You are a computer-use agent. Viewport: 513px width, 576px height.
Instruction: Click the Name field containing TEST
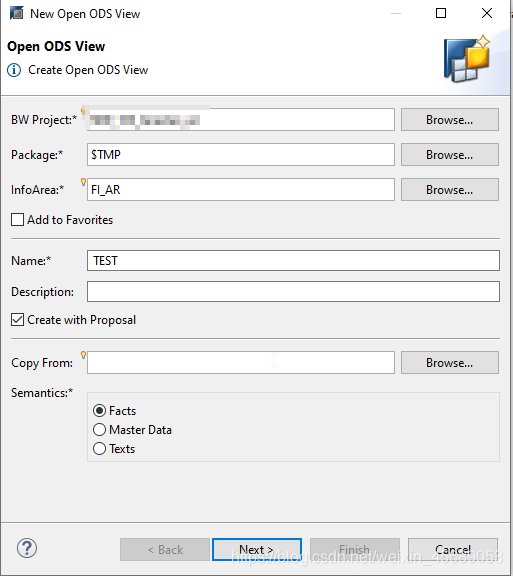(293, 260)
